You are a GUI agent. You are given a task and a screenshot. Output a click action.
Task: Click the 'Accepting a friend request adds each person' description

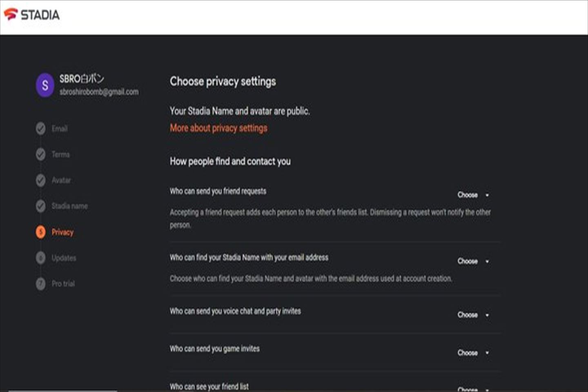tap(330, 218)
